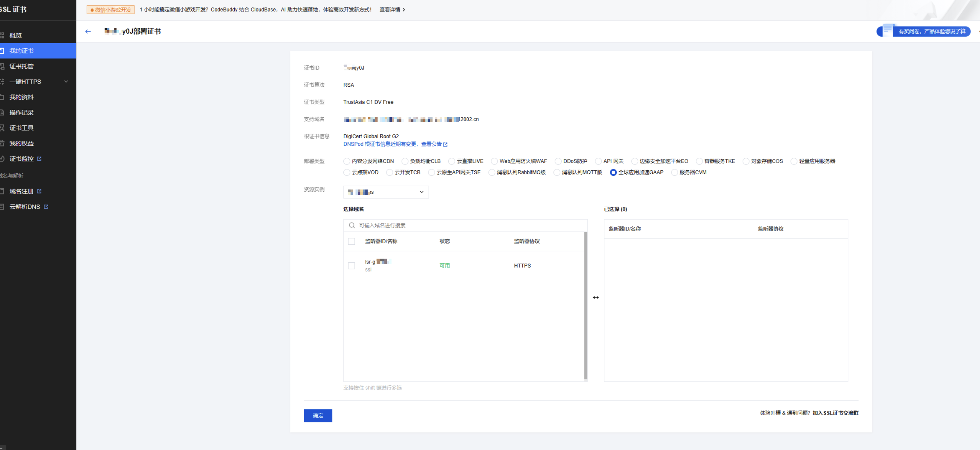Click the external-link icon beside 云解析DNS
This screenshot has width=980, height=450.
click(x=46, y=207)
